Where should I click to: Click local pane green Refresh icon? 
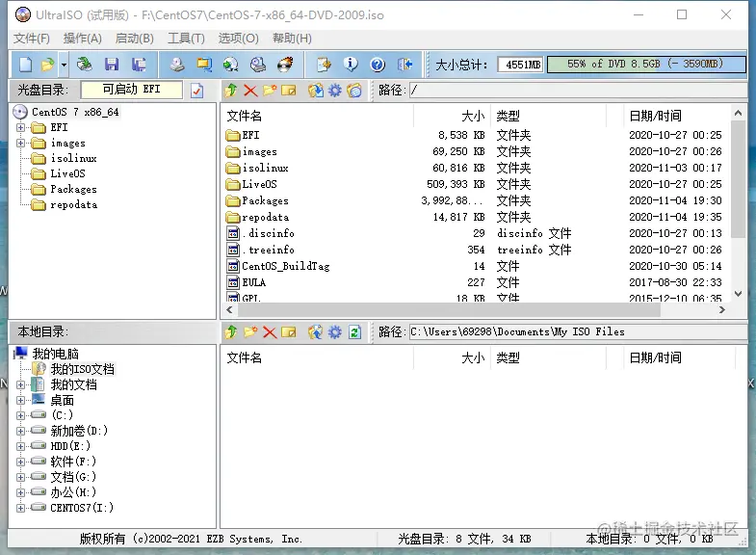pyautogui.click(x=354, y=331)
